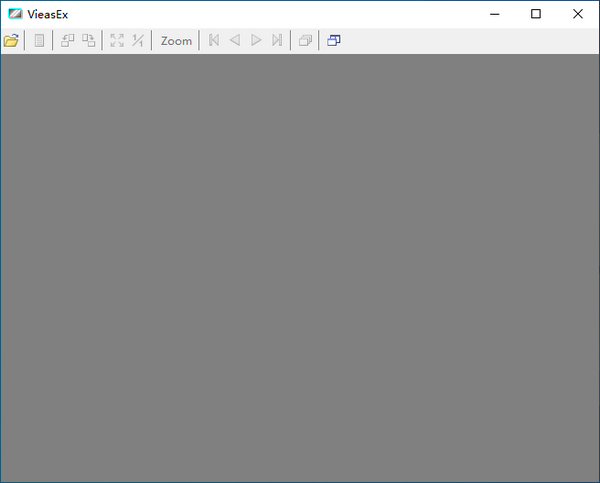Click the grayed stacked windows icon

pyautogui.click(x=305, y=40)
